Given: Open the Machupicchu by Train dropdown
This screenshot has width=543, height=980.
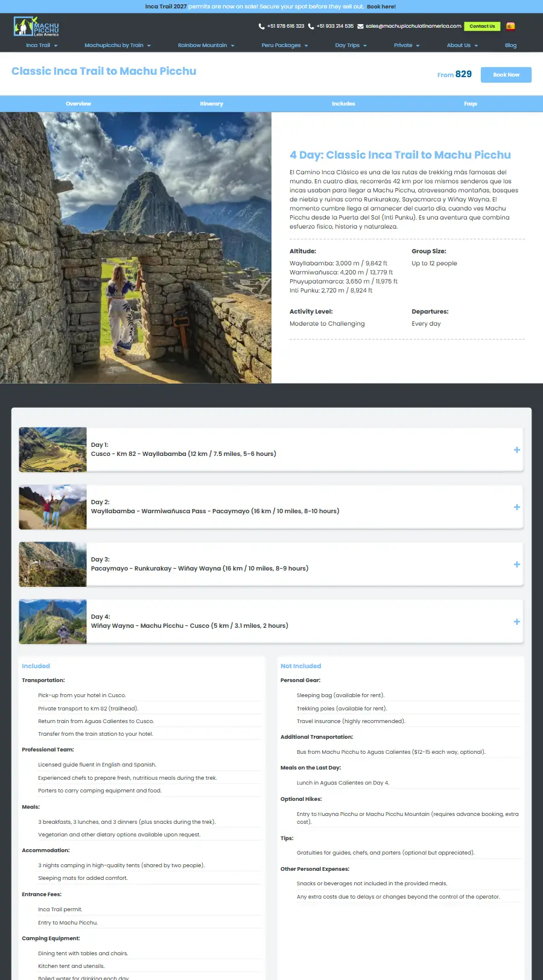Looking at the screenshot, I should click(118, 45).
